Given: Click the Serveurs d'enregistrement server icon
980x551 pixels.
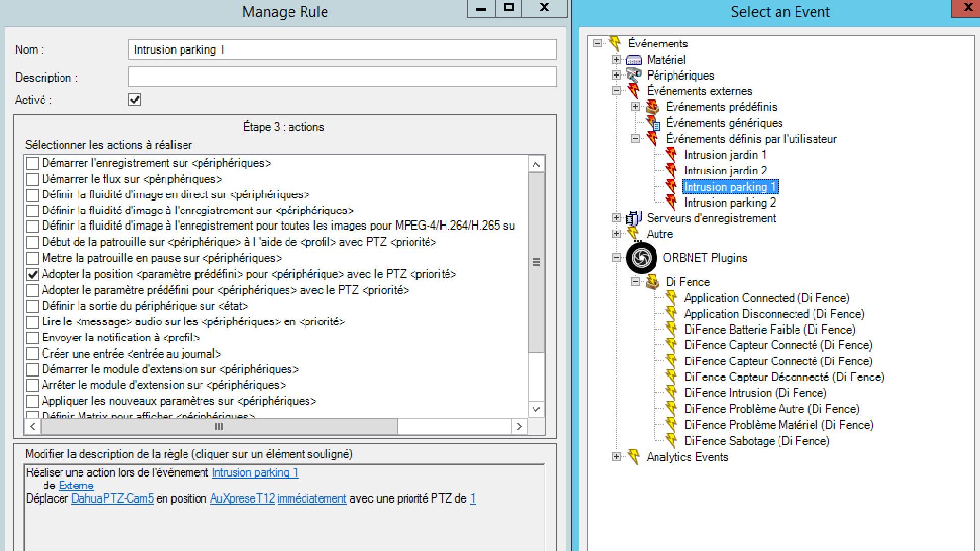Looking at the screenshot, I should tap(633, 218).
